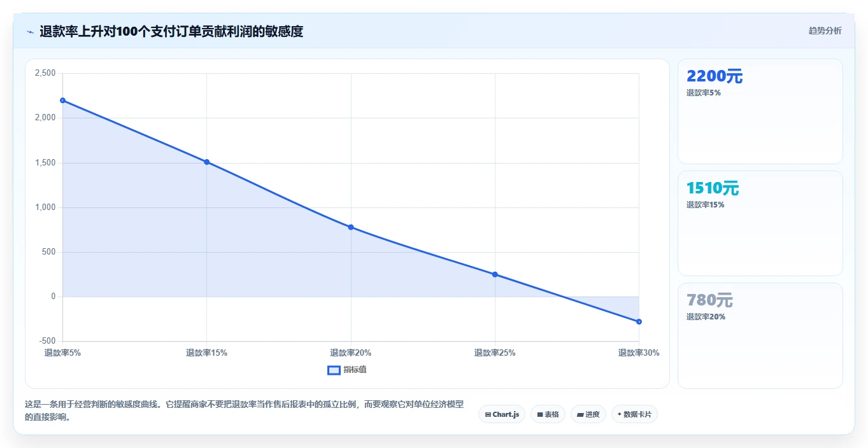The image size is (868, 448).
Task: Click the data point at 退款率20%
Action: click(x=351, y=227)
